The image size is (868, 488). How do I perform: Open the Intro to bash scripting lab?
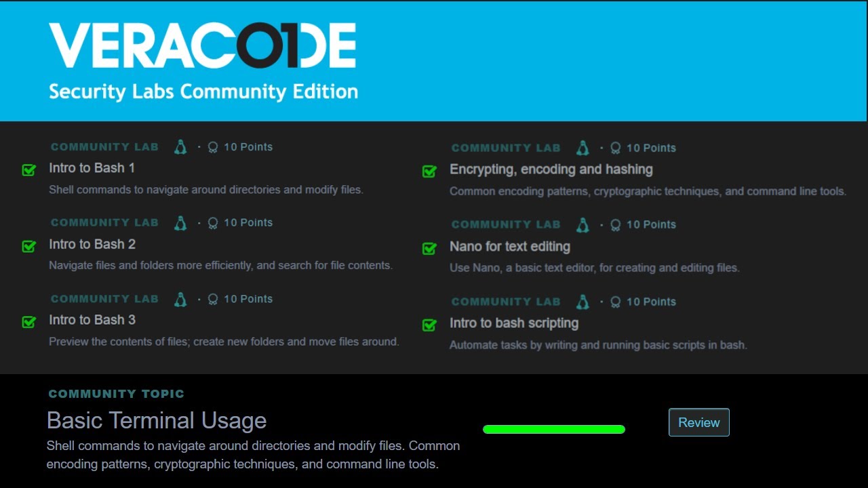pyautogui.click(x=514, y=323)
